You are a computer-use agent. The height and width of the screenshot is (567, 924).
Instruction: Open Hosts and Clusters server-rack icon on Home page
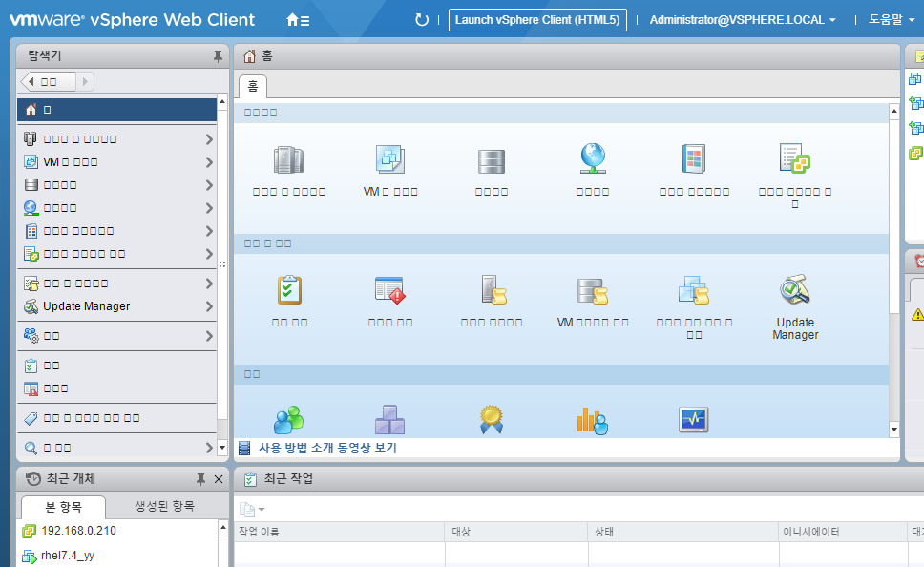pyautogui.click(x=288, y=159)
